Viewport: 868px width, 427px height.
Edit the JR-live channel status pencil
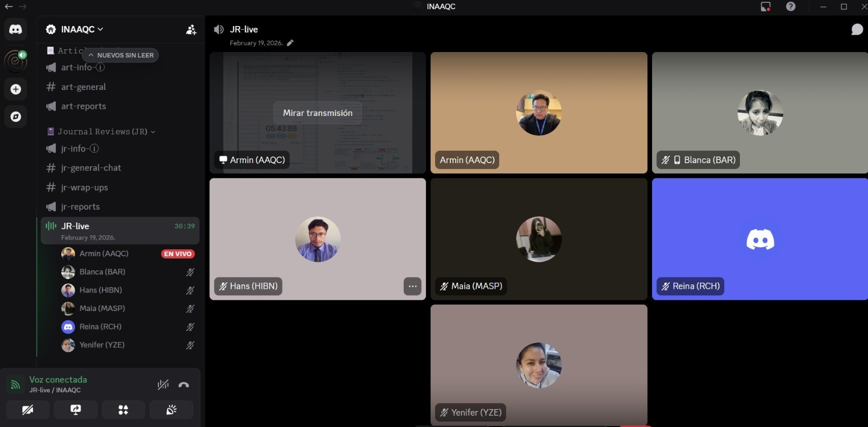(290, 43)
